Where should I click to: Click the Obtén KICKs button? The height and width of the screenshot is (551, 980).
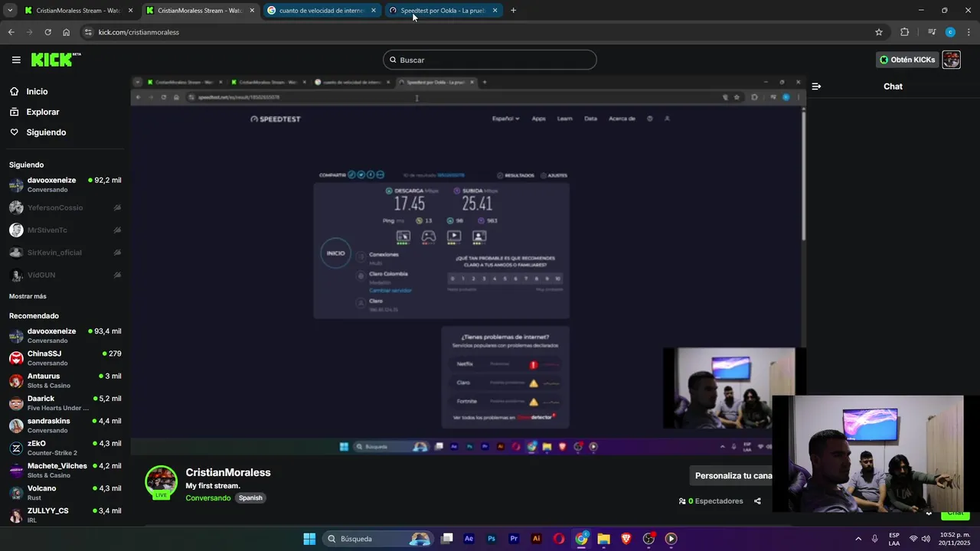(x=907, y=60)
